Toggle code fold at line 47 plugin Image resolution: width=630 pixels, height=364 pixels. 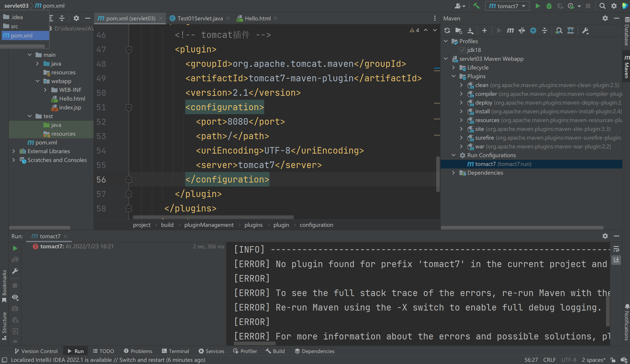pos(129,50)
